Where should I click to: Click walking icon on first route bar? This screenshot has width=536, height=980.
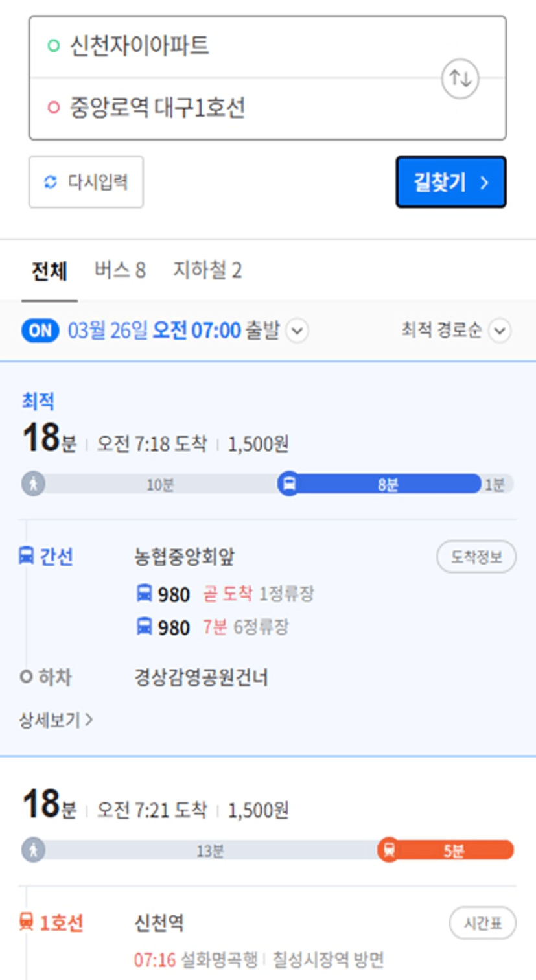coord(33,484)
